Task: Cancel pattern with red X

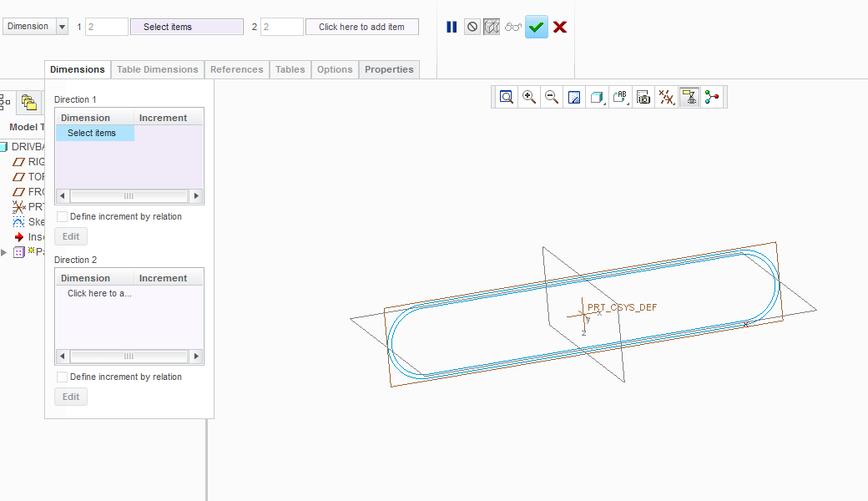Action: pos(560,27)
